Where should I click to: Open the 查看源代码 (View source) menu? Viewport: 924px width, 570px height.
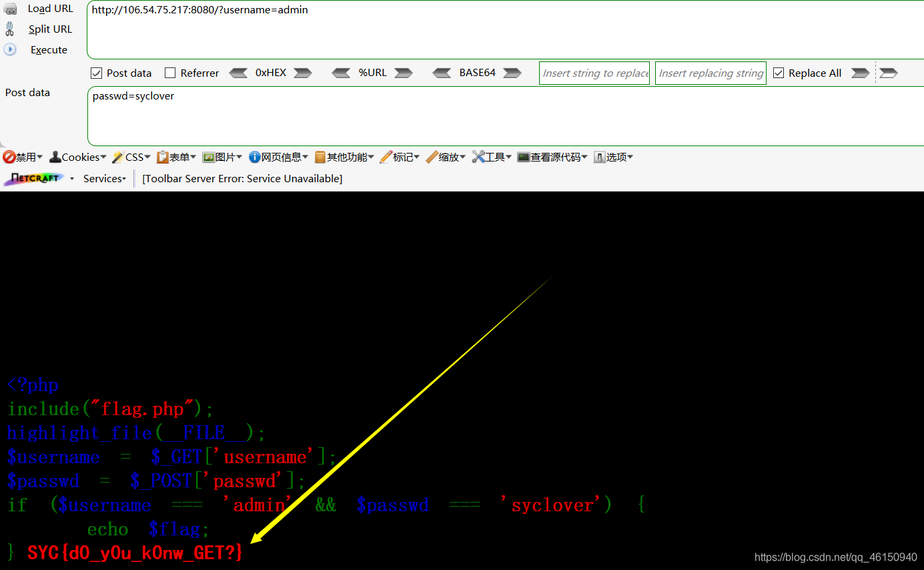(552, 157)
